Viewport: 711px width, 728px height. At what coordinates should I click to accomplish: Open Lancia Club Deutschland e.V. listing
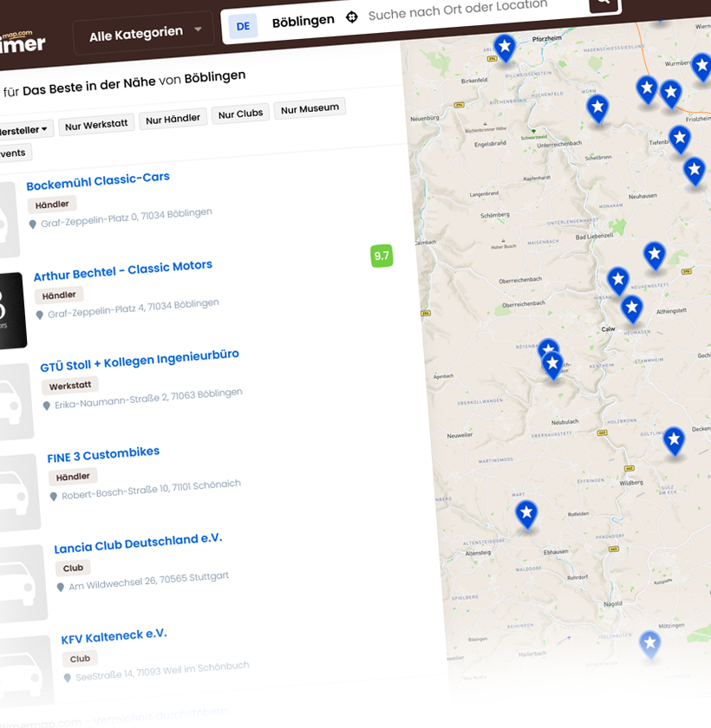pyautogui.click(x=138, y=543)
